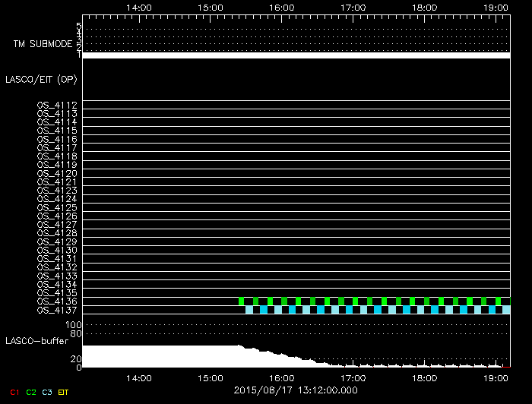The width and height of the screenshot is (532, 404).
Task: Click the TM SUBMODE axis label
Action: pos(43,44)
